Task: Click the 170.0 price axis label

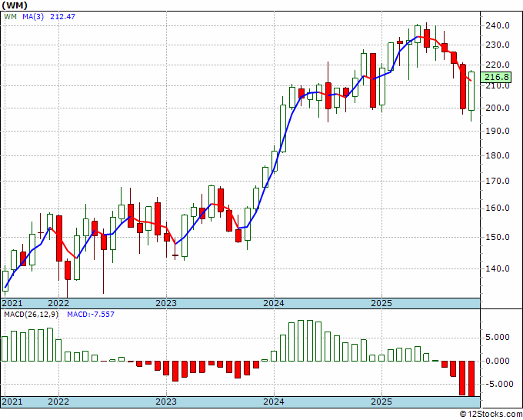Action: [x=497, y=181]
